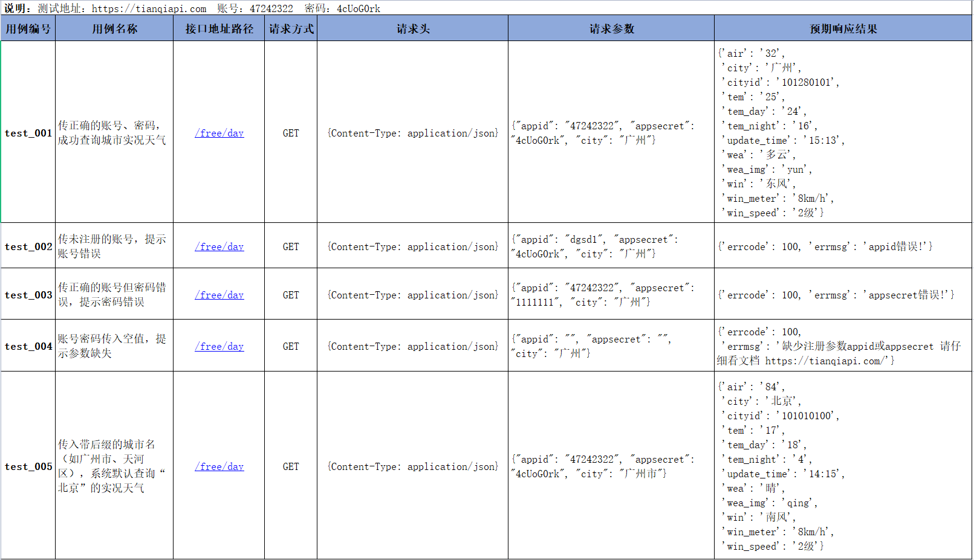Viewport: 974px width, 560px height.
Task: Select the test_005 case ID cell
Action: pyautogui.click(x=28, y=466)
